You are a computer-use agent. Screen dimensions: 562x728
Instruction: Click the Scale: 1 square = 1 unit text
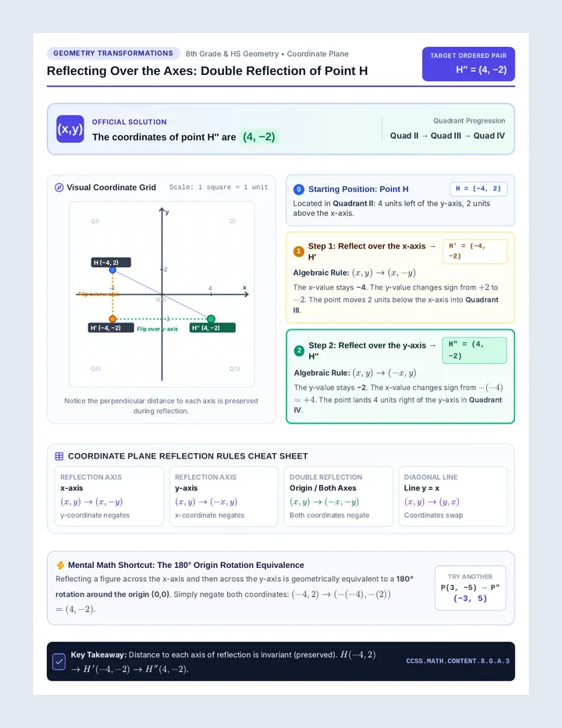(219, 187)
